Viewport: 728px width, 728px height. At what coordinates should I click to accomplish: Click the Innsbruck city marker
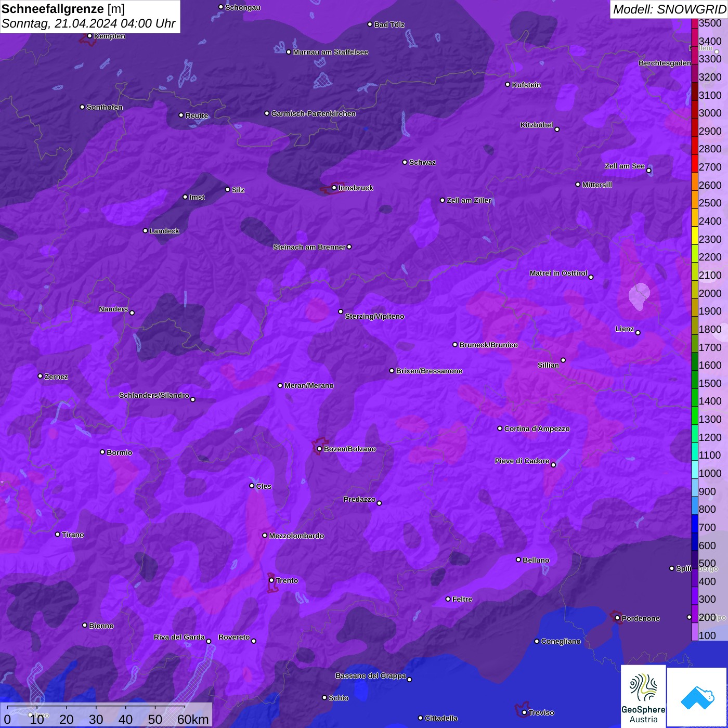[334, 188]
